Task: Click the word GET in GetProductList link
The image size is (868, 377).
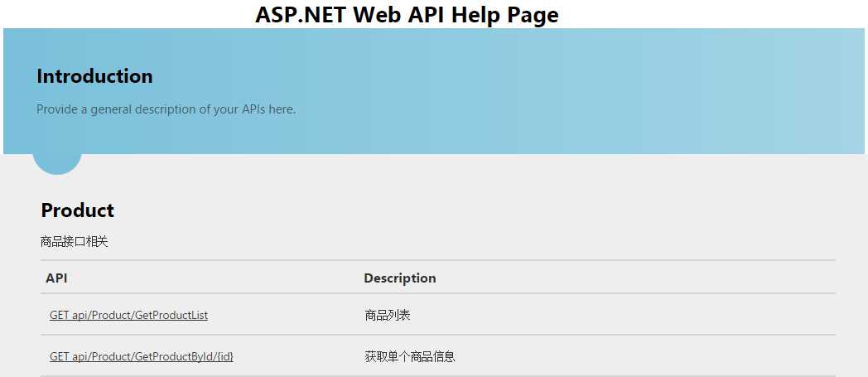Action: 59,315
